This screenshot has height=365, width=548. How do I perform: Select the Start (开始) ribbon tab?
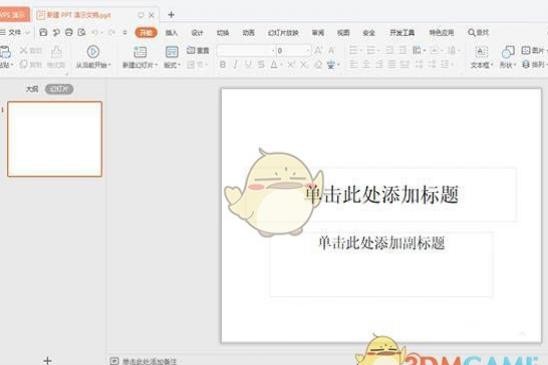coord(146,33)
